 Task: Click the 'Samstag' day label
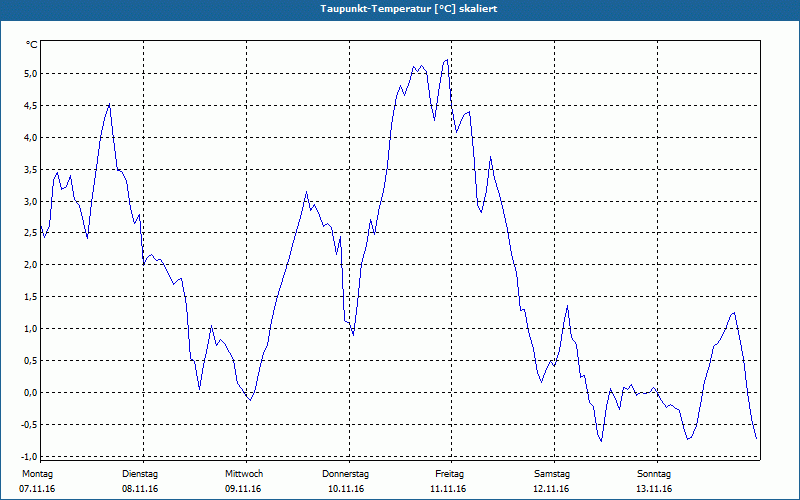(552, 474)
